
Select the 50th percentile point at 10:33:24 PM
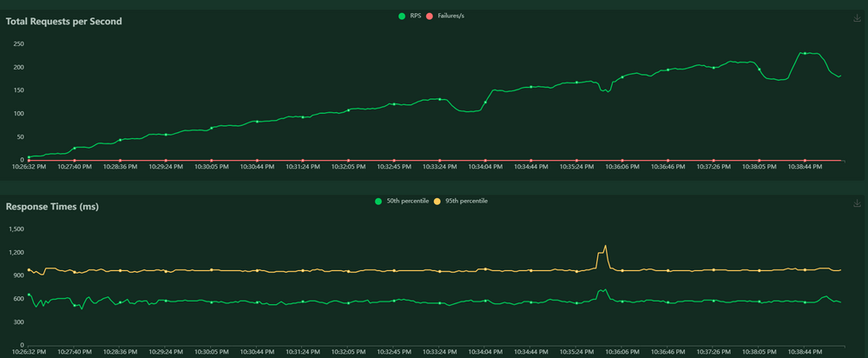pos(439,303)
